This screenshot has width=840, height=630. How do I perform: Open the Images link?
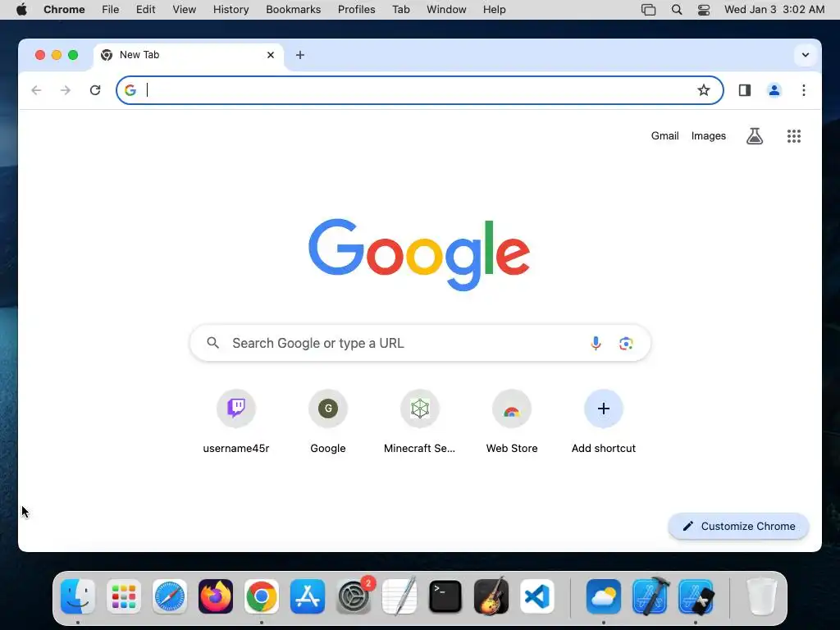click(x=708, y=136)
